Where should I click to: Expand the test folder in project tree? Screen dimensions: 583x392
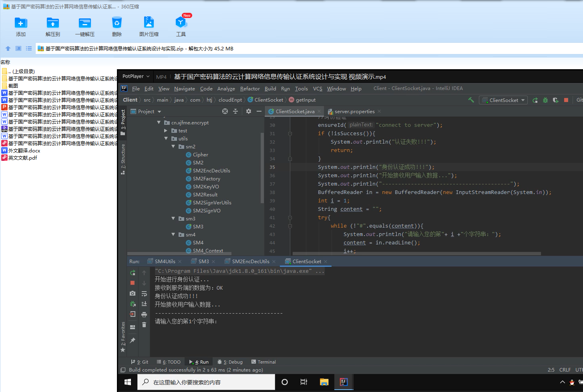click(x=166, y=131)
